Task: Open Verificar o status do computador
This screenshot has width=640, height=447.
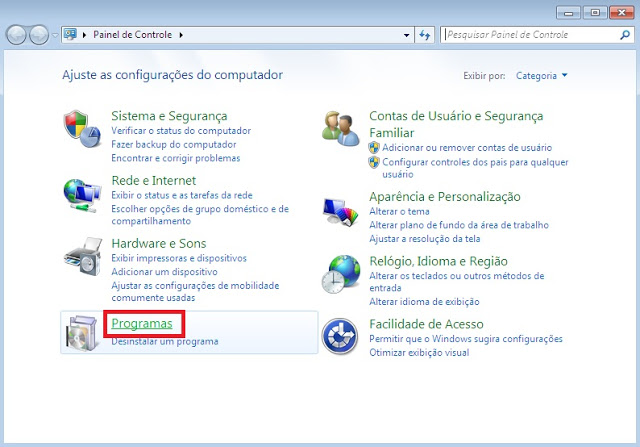Action: tap(181, 131)
